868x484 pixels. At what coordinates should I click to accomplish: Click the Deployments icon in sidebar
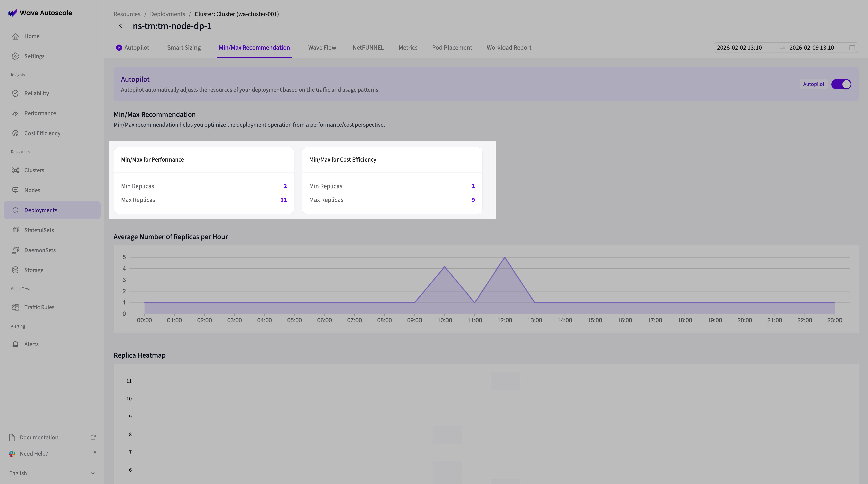pos(15,210)
